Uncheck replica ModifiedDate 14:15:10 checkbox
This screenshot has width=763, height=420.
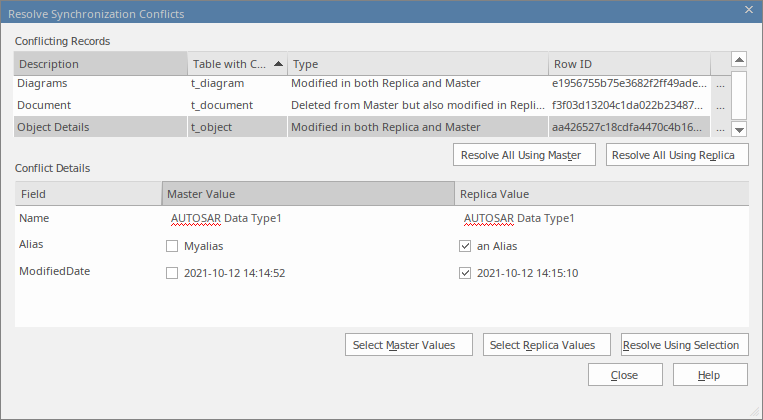(465, 273)
